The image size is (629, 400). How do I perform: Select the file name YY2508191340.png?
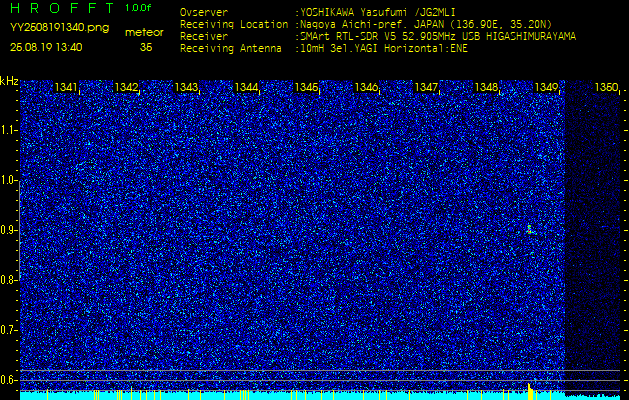59,28
